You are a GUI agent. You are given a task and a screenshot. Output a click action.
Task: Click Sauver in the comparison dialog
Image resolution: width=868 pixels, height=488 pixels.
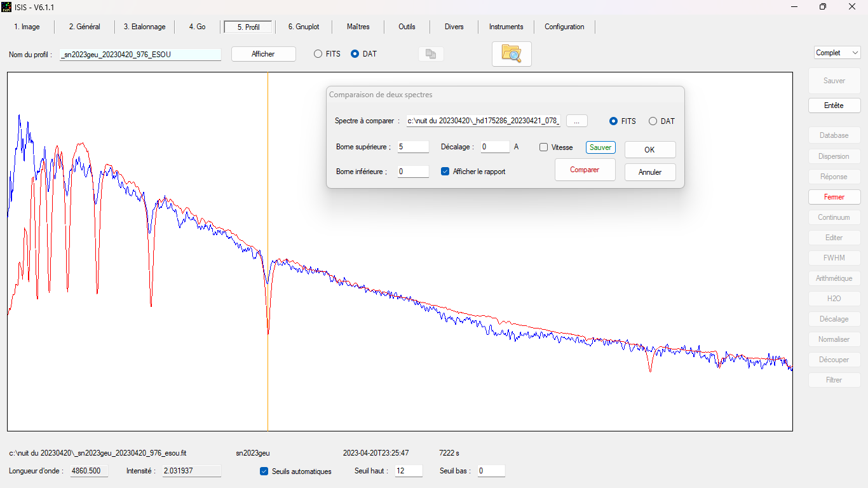pyautogui.click(x=600, y=147)
